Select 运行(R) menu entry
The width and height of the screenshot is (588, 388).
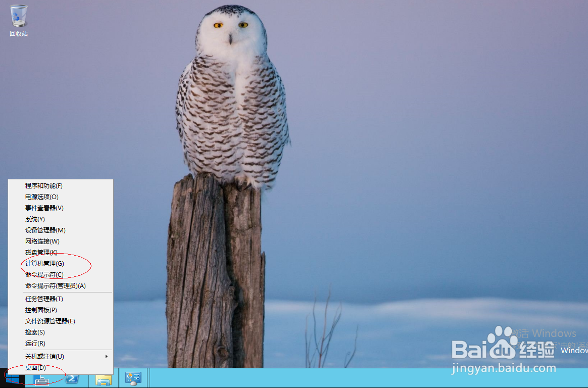61,344
